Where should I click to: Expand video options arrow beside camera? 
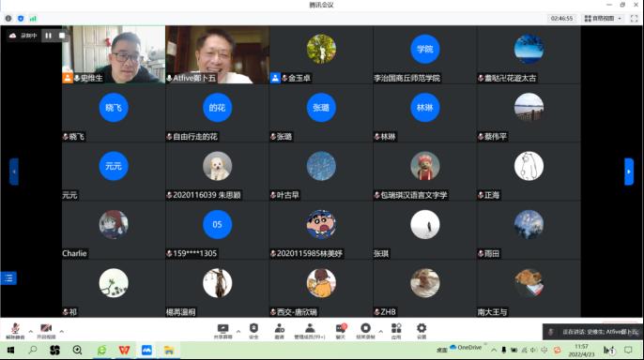pos(62,331)
